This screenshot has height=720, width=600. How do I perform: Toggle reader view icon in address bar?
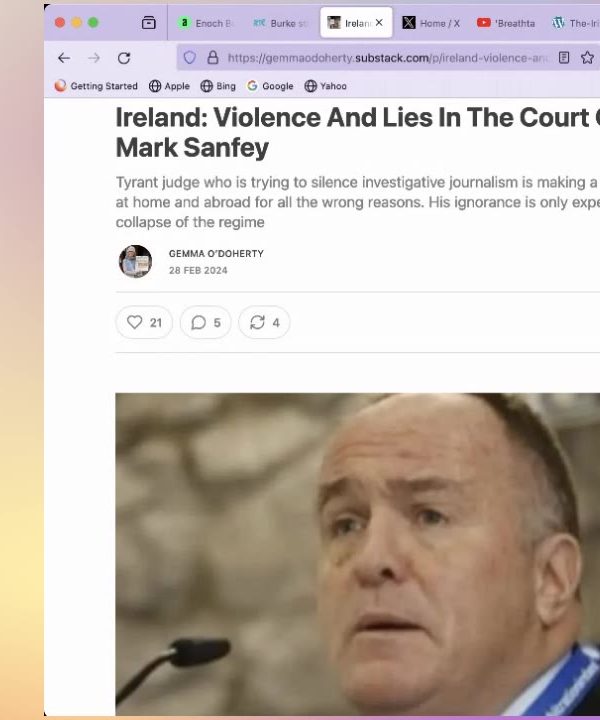564,57
